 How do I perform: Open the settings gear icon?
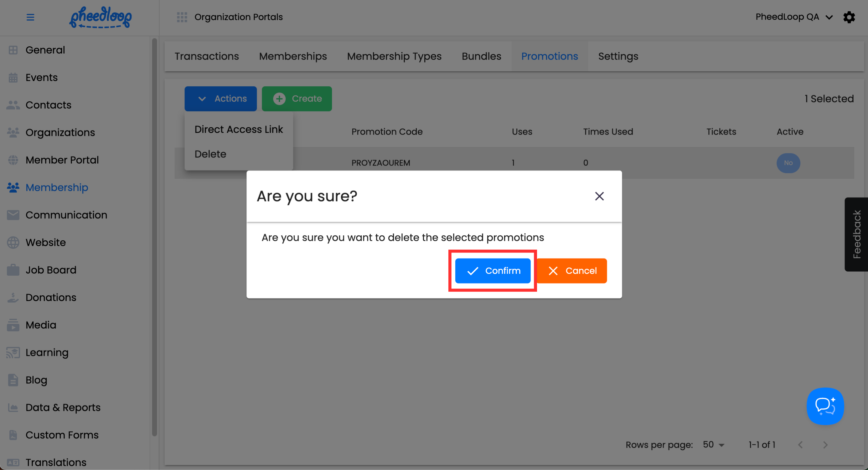pyautogui.click(x=849, y=17)
